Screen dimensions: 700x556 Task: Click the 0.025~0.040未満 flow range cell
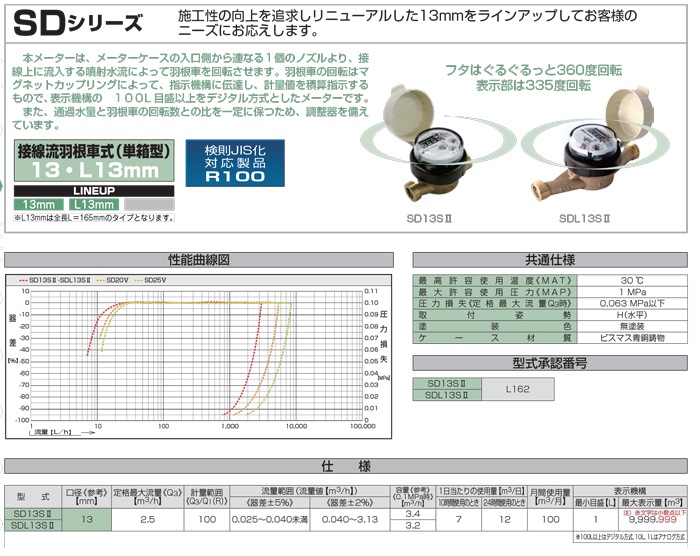click(x=270, y=520)
